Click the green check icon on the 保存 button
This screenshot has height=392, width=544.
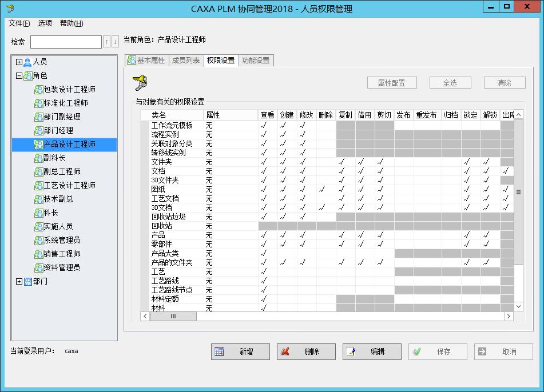click(416, 351)
